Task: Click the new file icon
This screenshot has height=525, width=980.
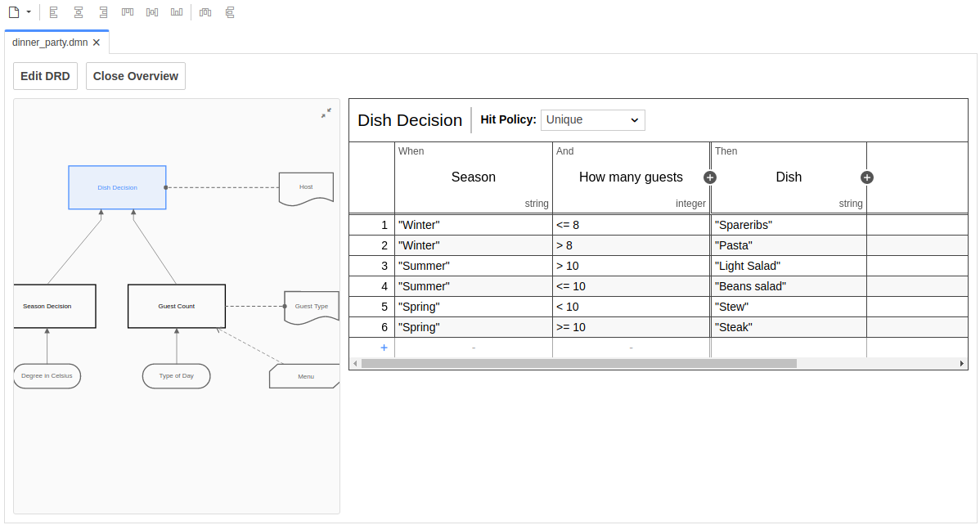Action: click(x=14, y=12)
